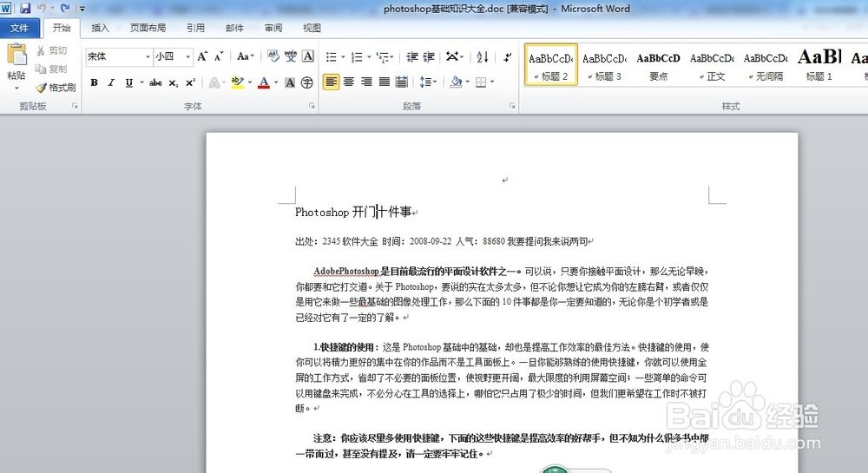This screenshot has width=868, height=473.
Task: Click the Undo icon in quick access toolbar
Action: click(x=42, y=9)
